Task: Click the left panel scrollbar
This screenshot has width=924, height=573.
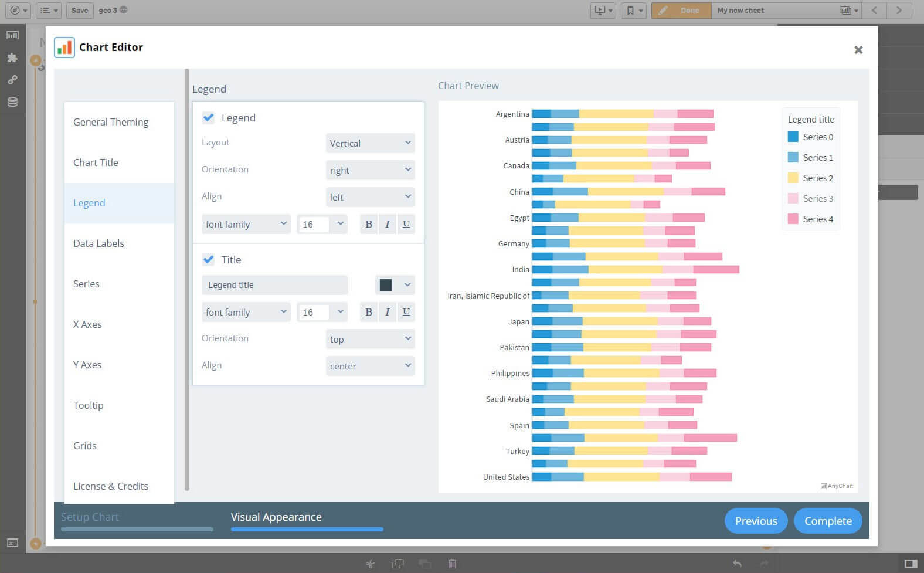Action: [x=187, y=280]
